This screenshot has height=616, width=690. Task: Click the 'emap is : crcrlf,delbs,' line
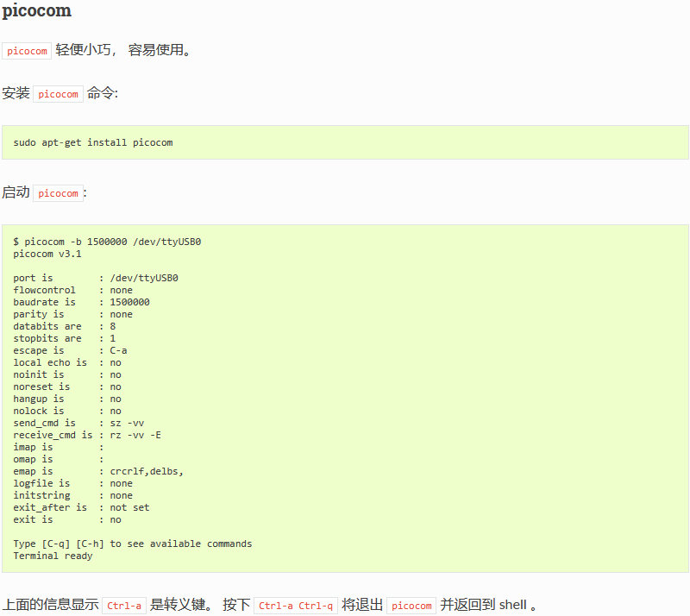[98, 472]
